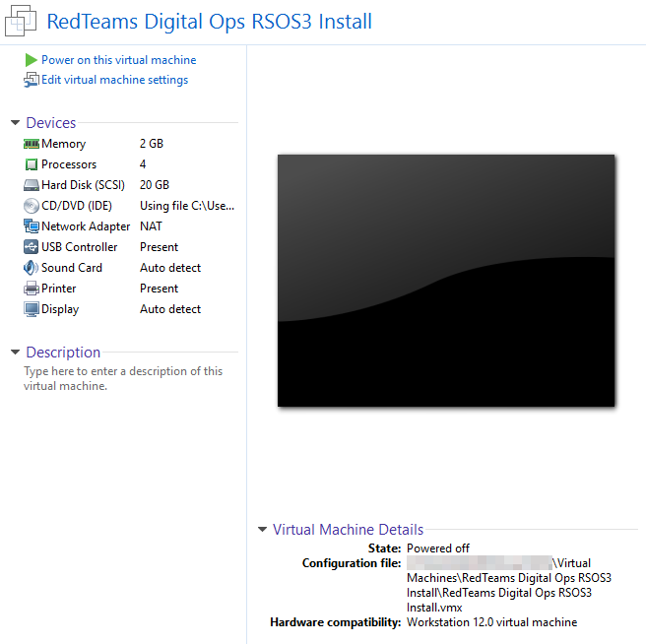Viewport: 646px width, 644px height.
Task: Click the virtual machine icon beside the title
Action: (x=21, y=21)
